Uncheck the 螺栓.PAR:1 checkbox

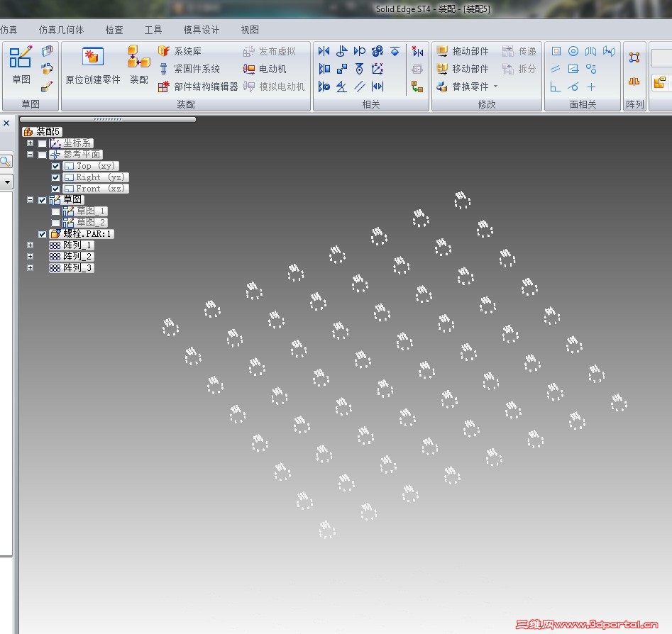click(x=42, y=234)
